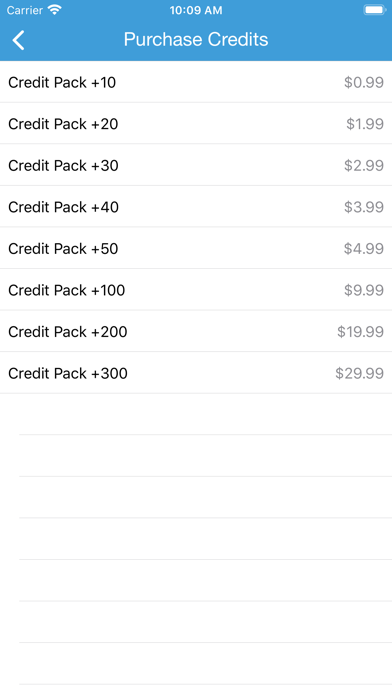Image resolution: width=392 pixels, height=696 pixels.
Task: Tap the 10:09 AM clock
Action: pos(196,10)
